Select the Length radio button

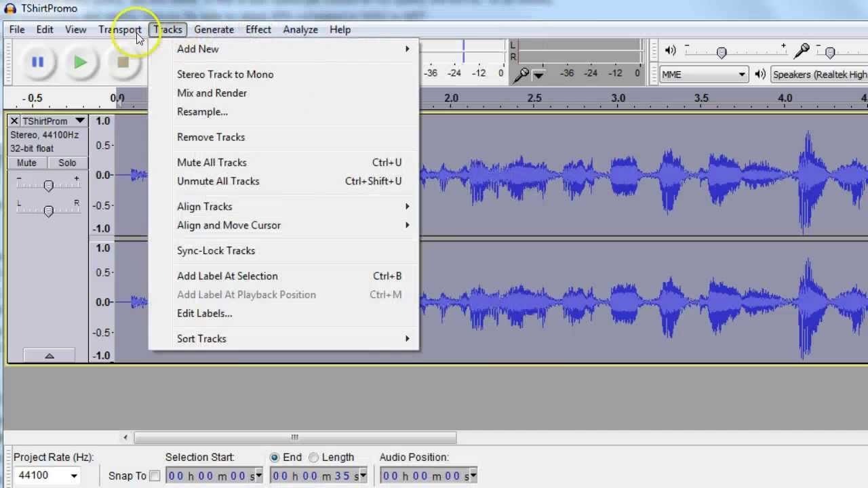coord(313,457)
